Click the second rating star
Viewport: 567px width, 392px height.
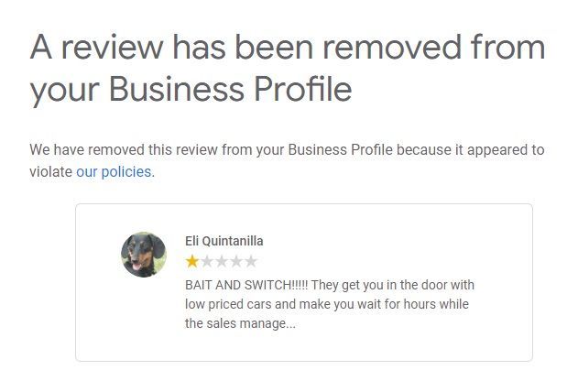click(206, 262)
